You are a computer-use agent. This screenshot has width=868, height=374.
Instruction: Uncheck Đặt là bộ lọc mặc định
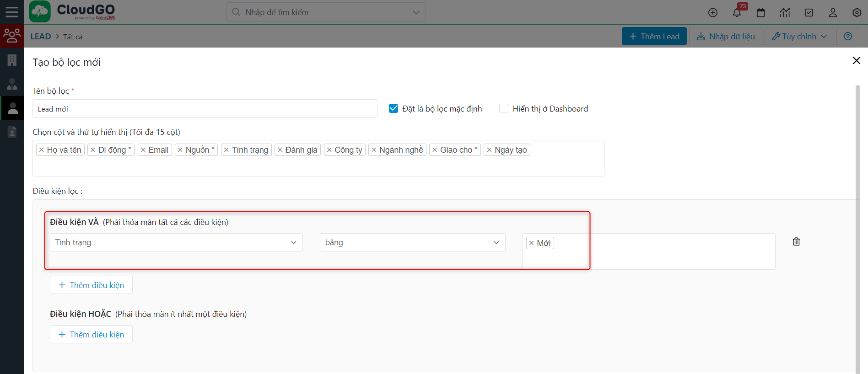394,108
